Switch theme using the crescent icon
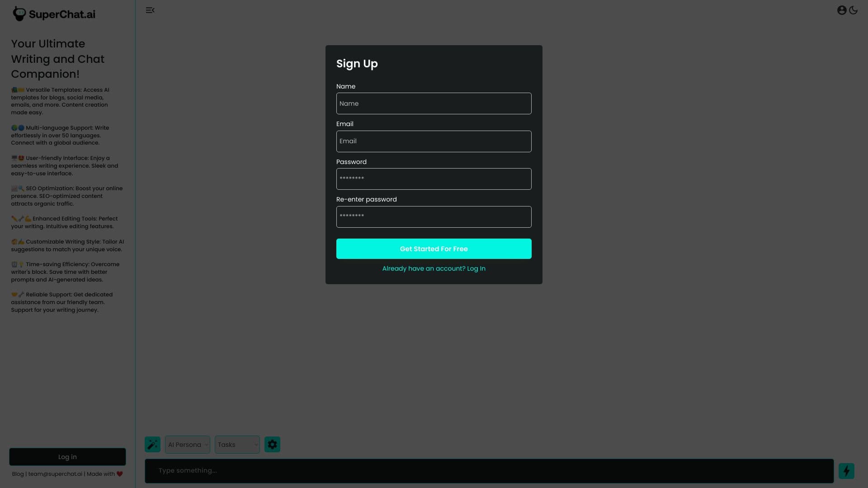868x488 pixels. pos(854,9)
